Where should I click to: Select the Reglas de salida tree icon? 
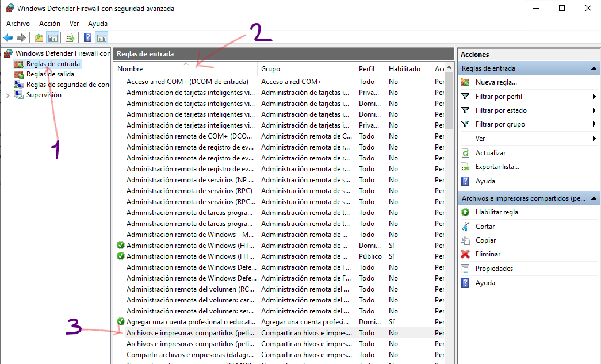(19, 74)
